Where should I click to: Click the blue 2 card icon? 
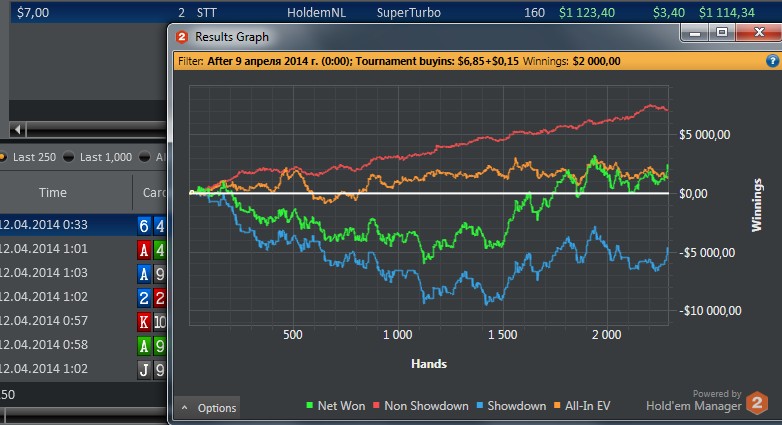coord(144,298)
